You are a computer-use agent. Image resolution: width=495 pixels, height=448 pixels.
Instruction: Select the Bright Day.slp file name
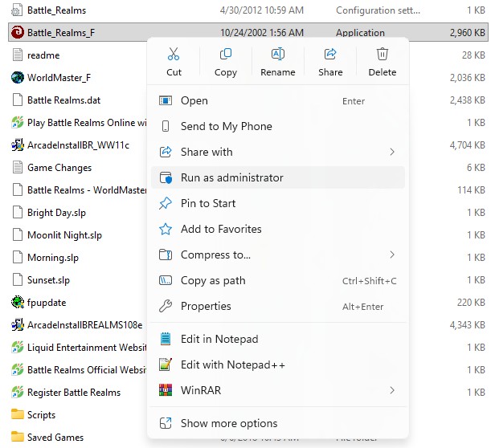(56, 213)
